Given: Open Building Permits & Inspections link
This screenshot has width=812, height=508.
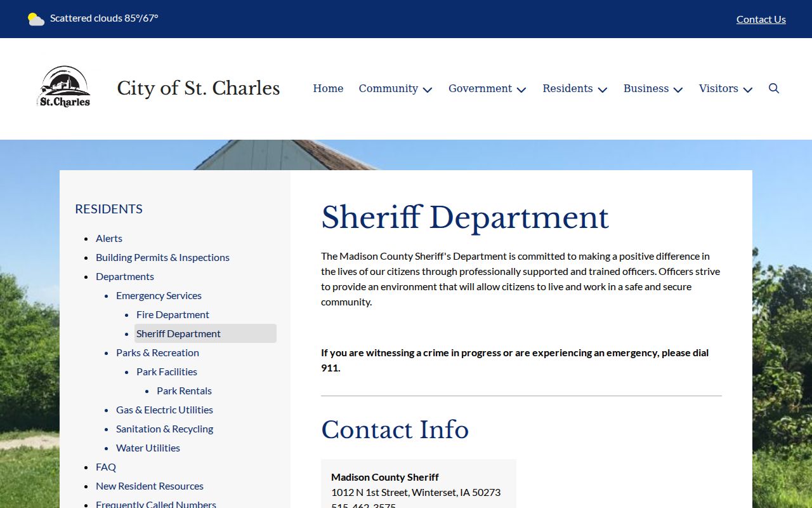Looking at the screenshot, I should [x=162, y=257].
